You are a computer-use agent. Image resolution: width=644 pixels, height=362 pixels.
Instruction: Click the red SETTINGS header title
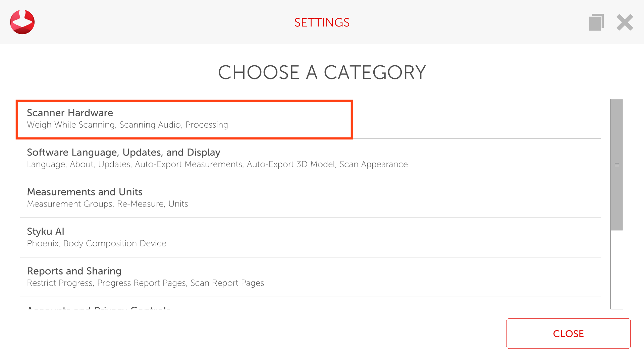coord(322,22)
